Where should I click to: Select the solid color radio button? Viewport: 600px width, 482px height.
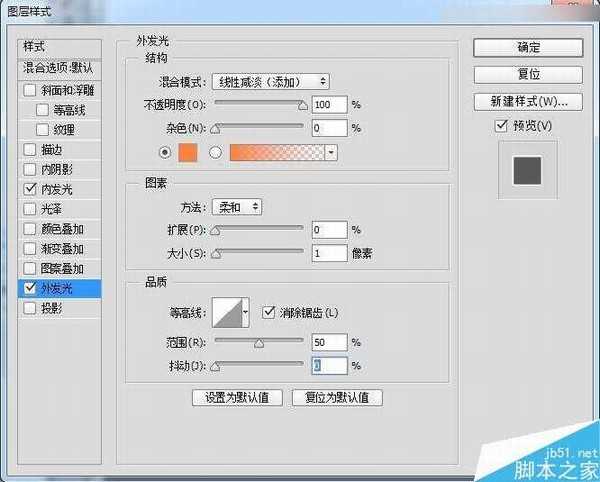click(165, 153)
